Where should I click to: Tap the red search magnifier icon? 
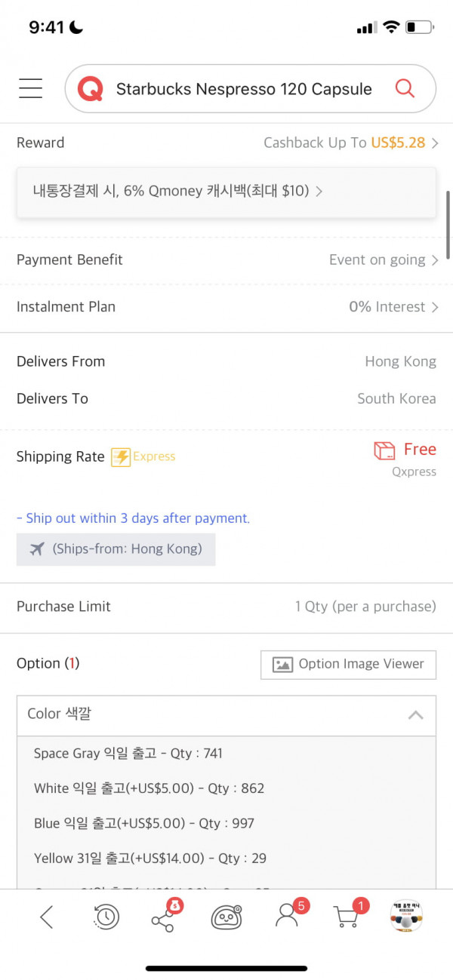click(405, 88)
